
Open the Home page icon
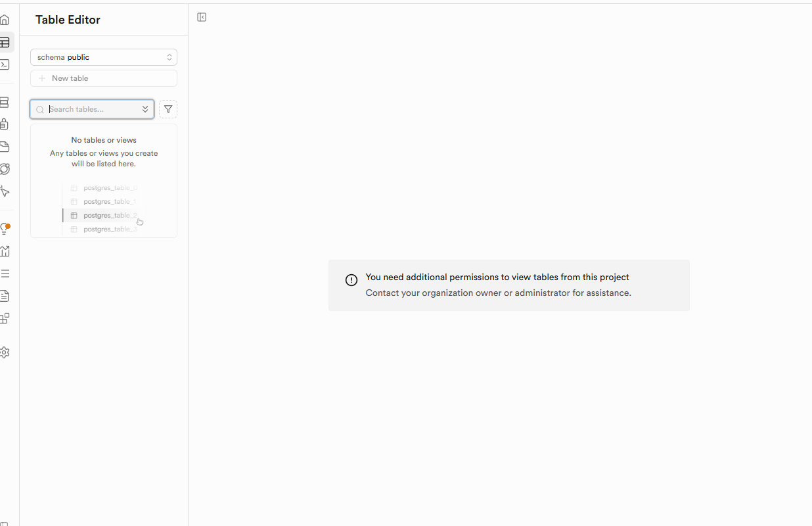click(5, 20)
